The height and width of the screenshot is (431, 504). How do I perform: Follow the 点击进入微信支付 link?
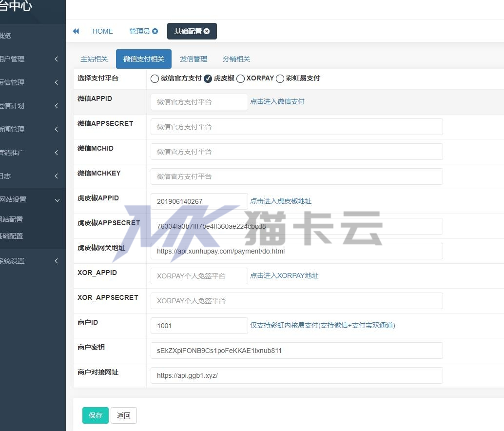(x=277, y=101)
